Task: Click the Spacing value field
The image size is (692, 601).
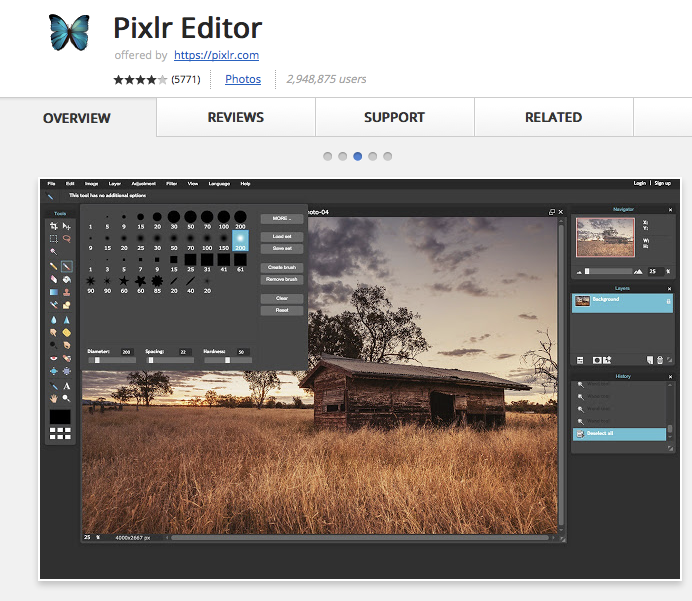Action: [x=184, y=352]
